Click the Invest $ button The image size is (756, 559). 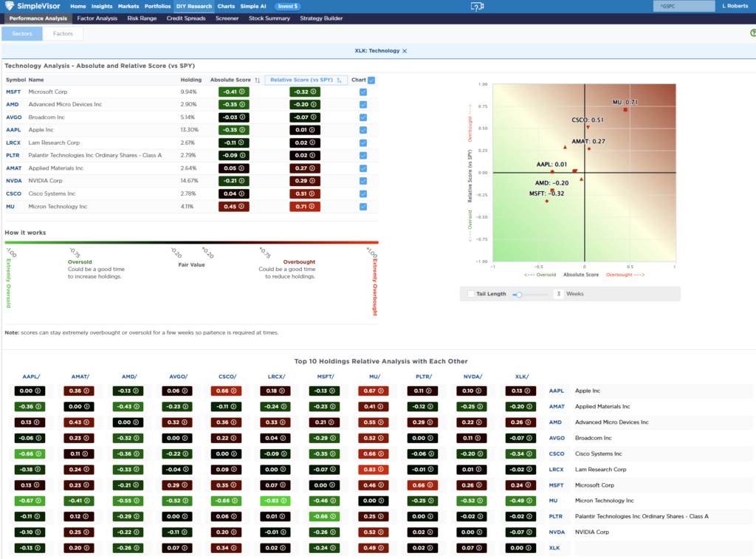(287, 6)
